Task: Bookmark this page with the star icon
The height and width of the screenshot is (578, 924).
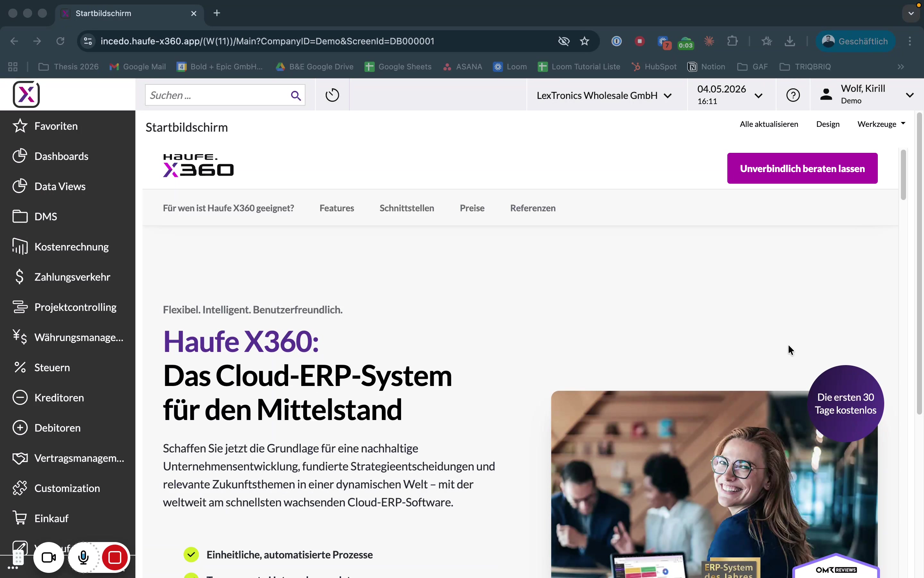Action: tap(585, 41)
